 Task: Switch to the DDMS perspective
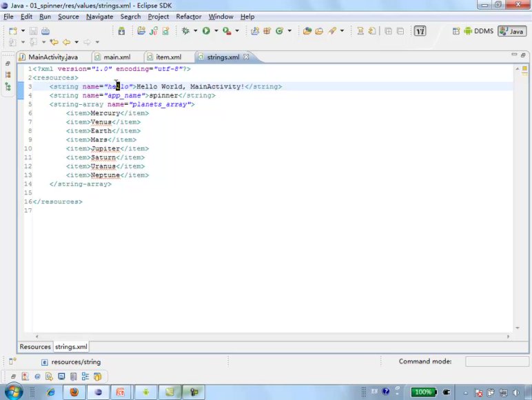pos(479,31)
